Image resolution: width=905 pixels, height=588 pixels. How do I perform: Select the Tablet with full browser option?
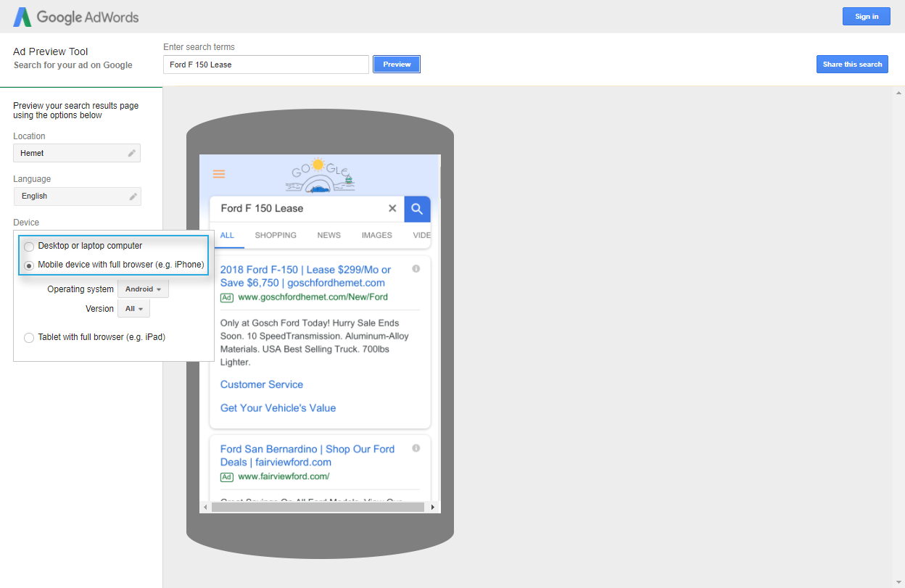point(28,337)
